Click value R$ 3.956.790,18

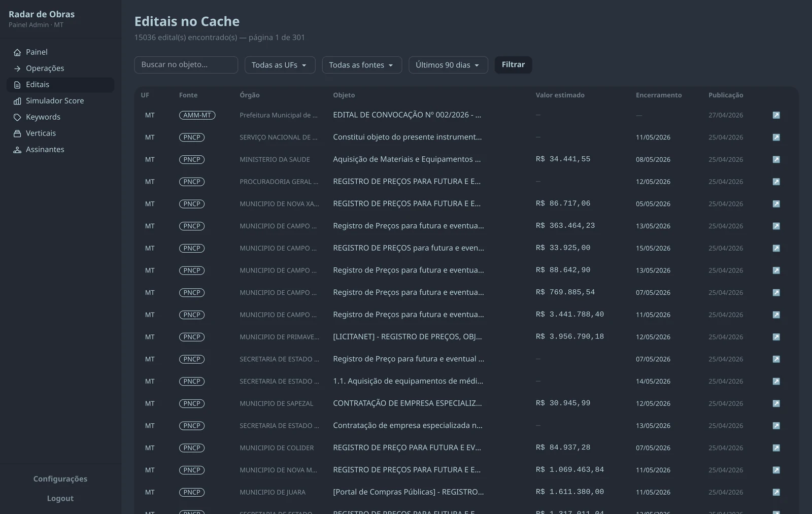point(570,337)
